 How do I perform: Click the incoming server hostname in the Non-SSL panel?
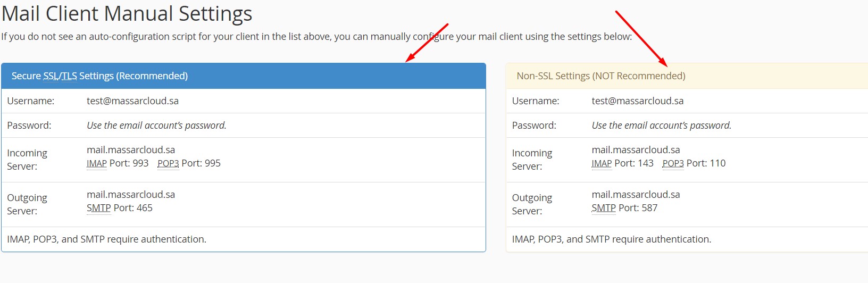pyautogui.click(x=636, y=150)
